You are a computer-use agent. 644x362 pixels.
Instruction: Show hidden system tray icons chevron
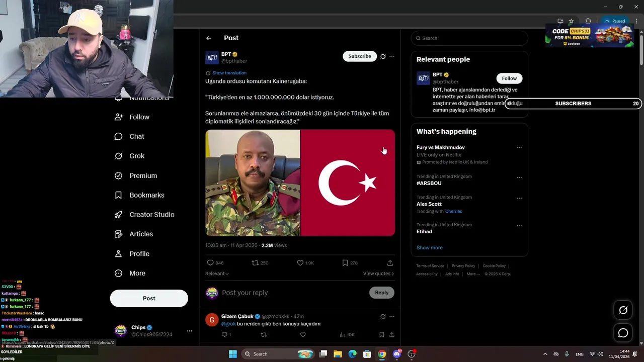coord(545,354)
